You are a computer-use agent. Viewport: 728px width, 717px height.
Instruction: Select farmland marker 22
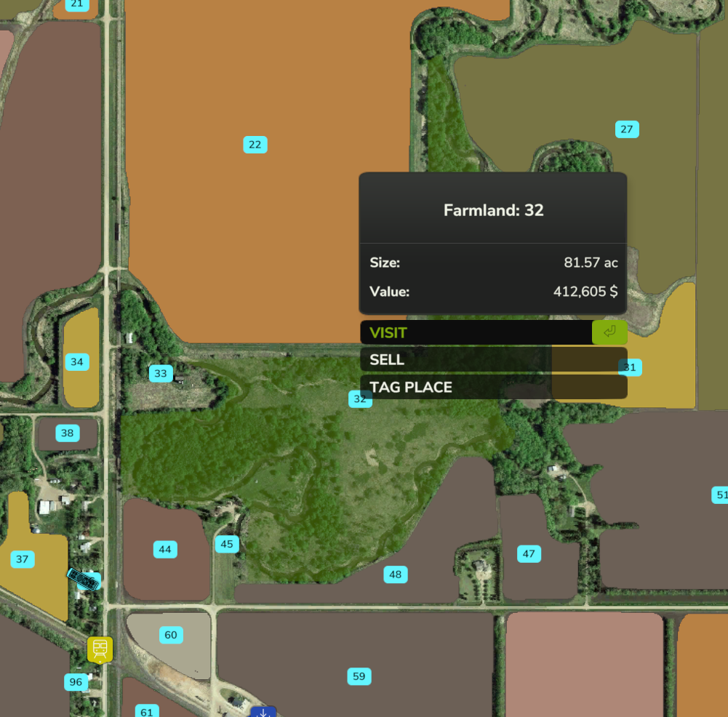[255, 145]
